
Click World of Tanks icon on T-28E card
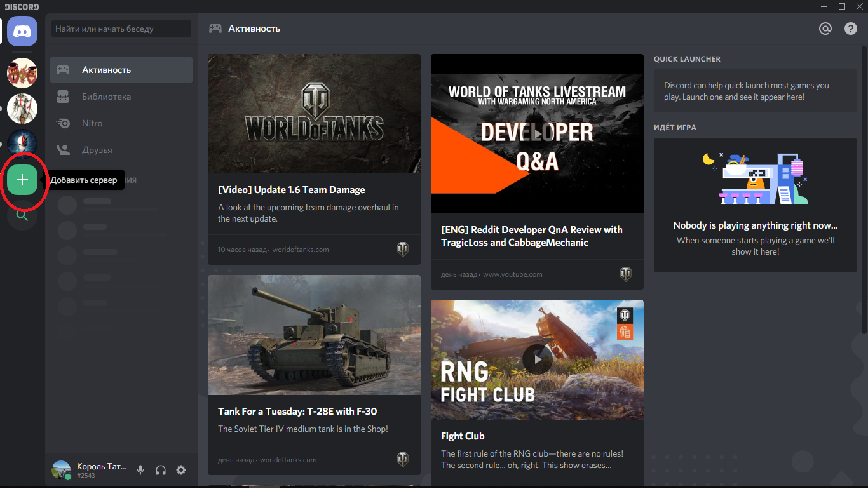click(x=403, y=460)
